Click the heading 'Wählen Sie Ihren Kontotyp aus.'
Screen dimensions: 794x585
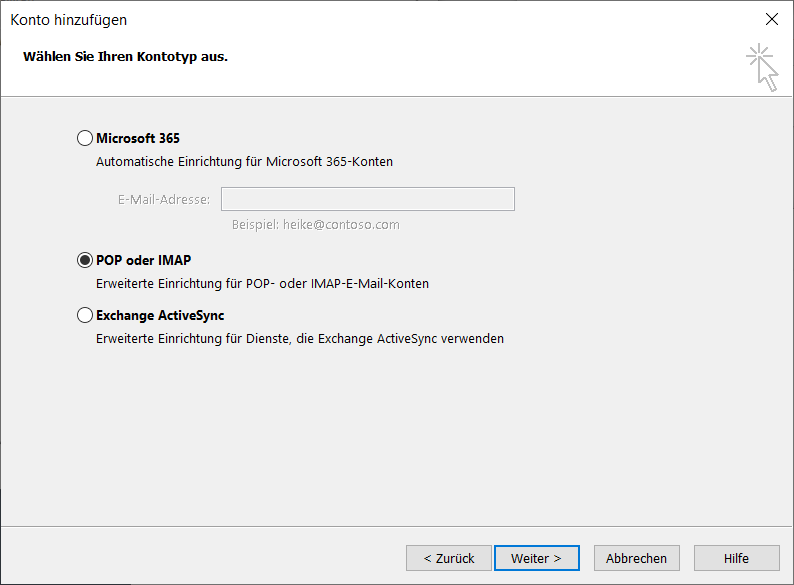tap(125, 57)
